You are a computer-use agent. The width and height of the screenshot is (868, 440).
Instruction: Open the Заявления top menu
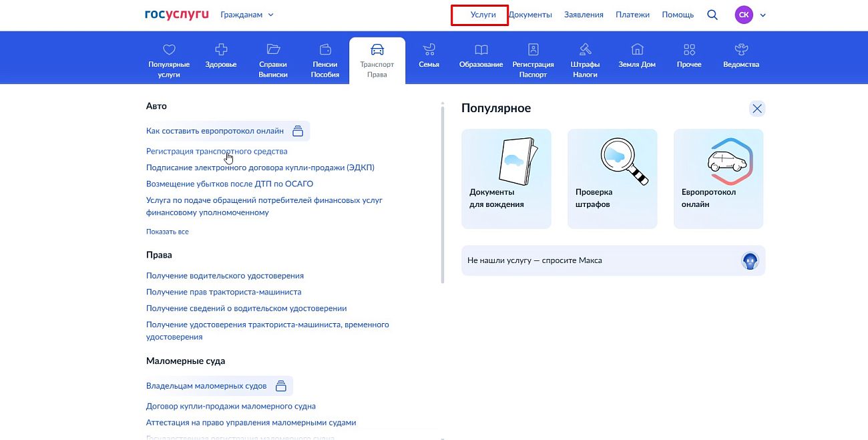tap(584, 15)
